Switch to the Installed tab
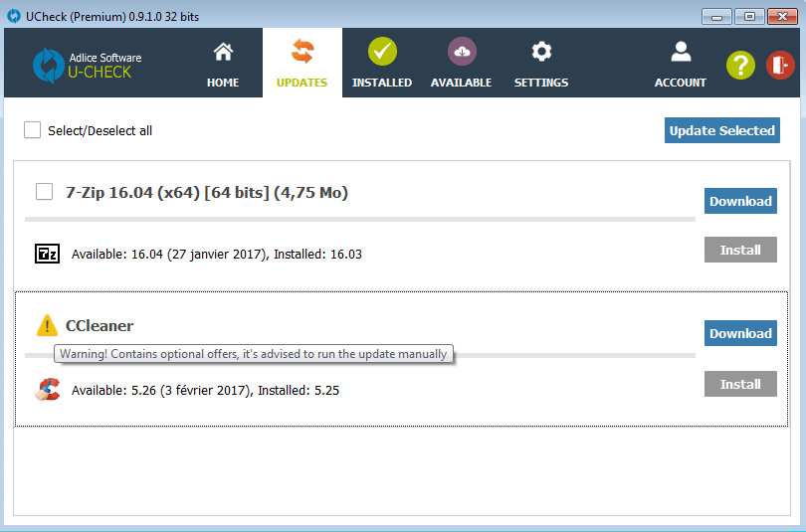The width and height of the screenshot is (806, 532). click(382, 65)
